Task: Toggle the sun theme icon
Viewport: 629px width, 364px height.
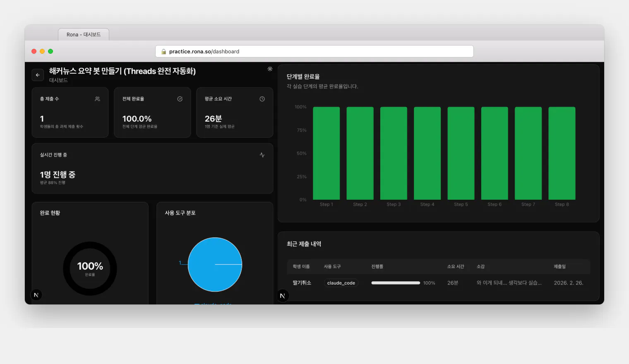Action: pyautogui.click(x=270, y=69)
